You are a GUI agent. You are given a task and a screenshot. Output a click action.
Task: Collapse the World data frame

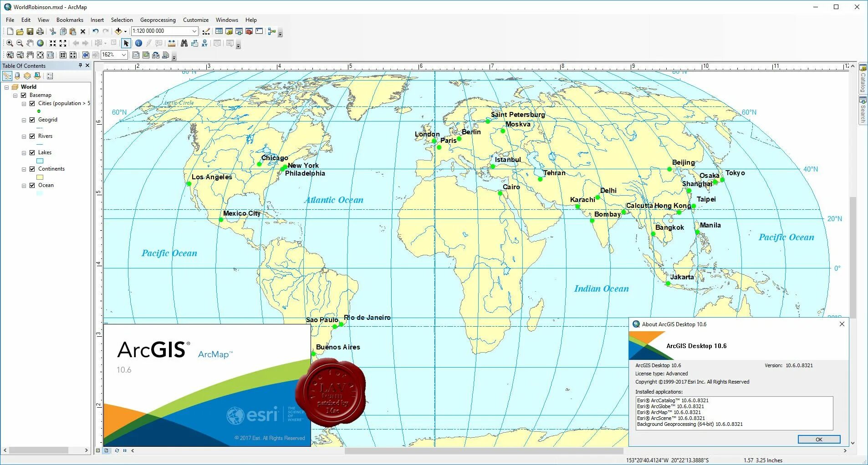(x=6, y=87)
